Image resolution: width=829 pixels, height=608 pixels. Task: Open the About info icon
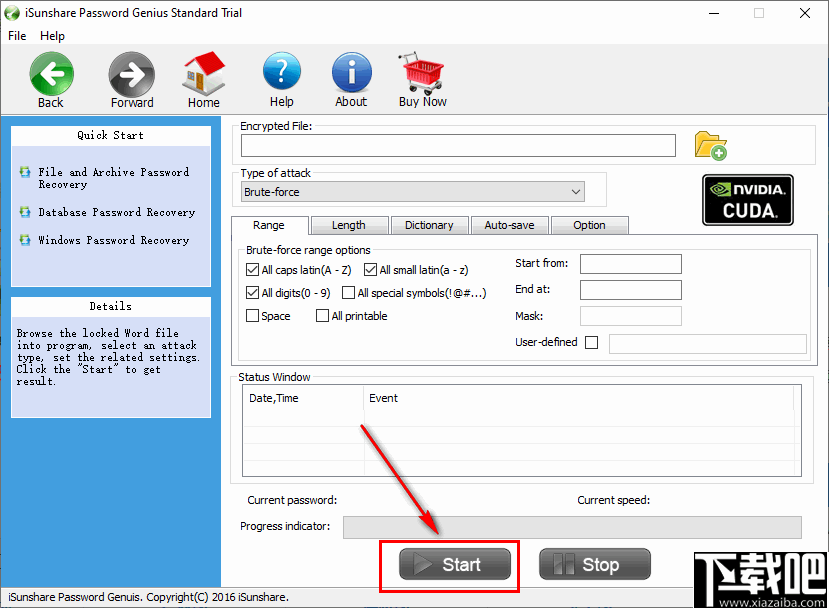(x=352, y=73)
